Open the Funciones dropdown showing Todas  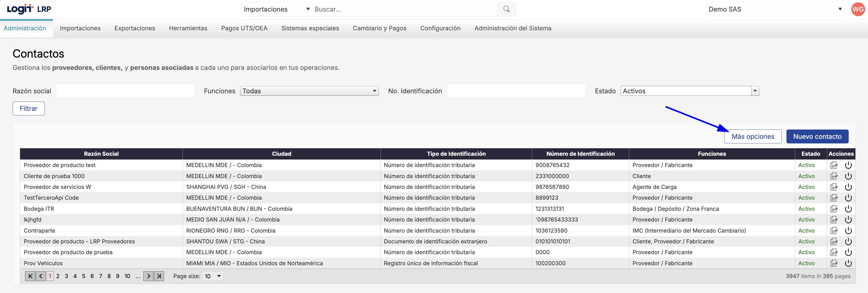tap(309, 91)
